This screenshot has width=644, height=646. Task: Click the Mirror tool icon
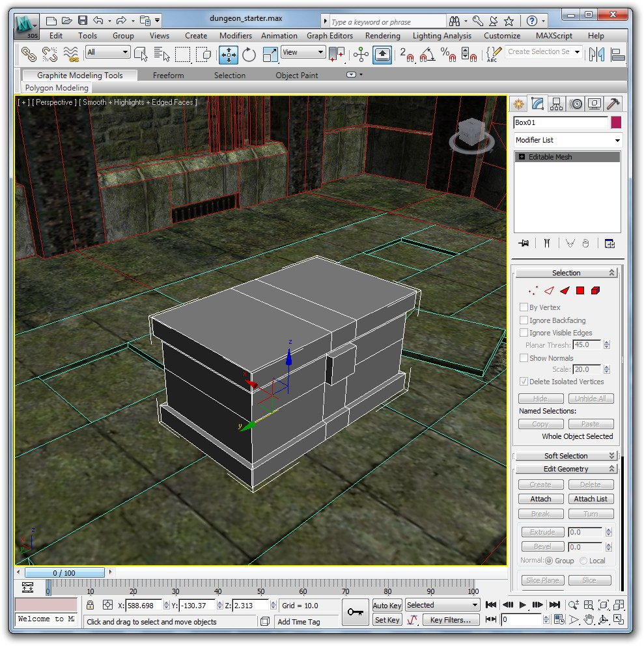pos(596,55)
